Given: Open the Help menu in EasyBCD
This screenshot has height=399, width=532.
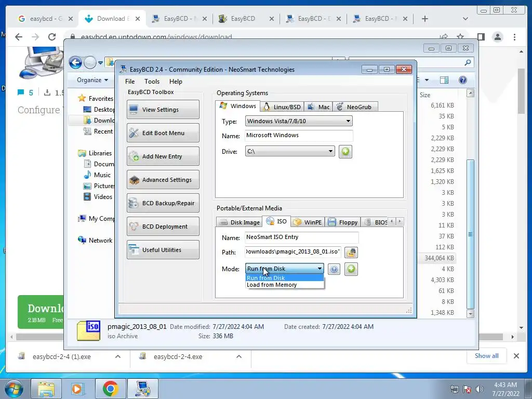Looking at the screenshot, I should pyautogui.click(x=176, y=82).
